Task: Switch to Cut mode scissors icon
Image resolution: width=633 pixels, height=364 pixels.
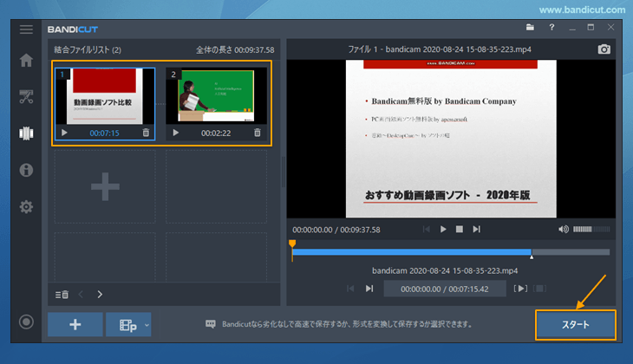Action: [x=26, y=97]
